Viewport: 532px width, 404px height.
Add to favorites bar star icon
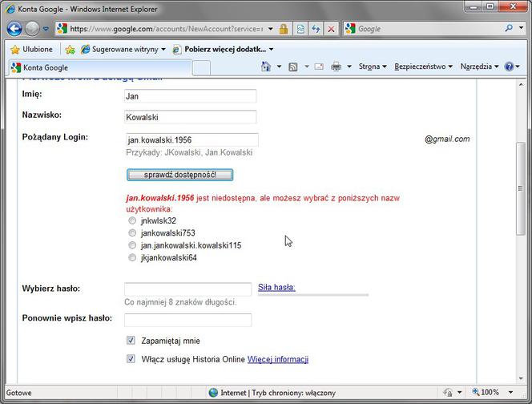coord(71,50)
